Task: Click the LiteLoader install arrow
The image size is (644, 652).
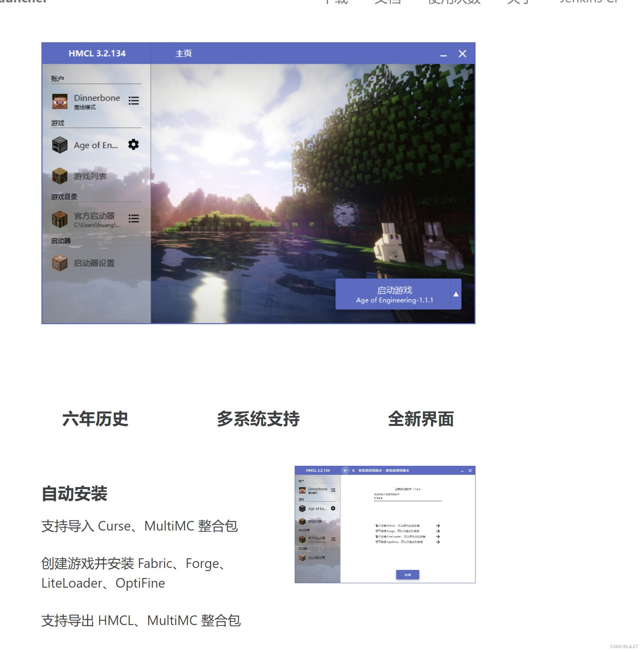Action: [x=438, y=537]
